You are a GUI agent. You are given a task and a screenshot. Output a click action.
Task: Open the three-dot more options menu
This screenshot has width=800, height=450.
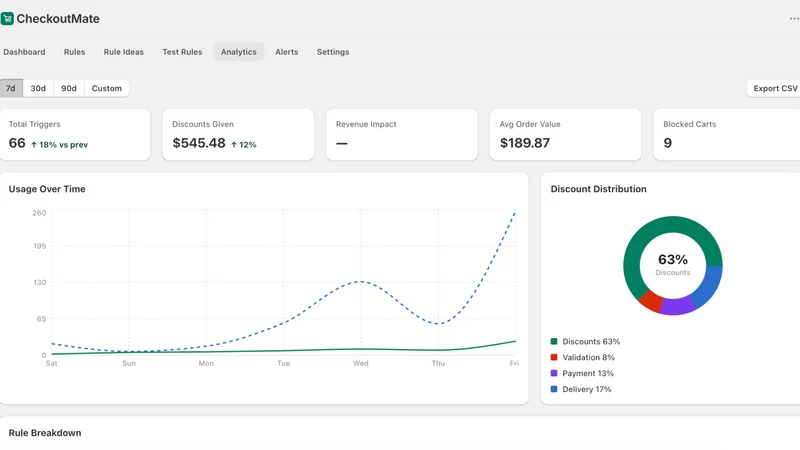click(794, 18)
